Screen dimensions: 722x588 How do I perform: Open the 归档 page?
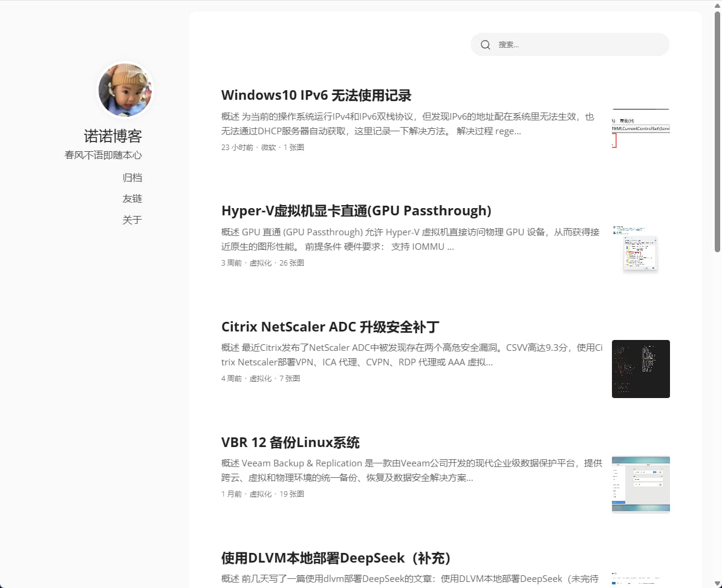pos(132,177)
